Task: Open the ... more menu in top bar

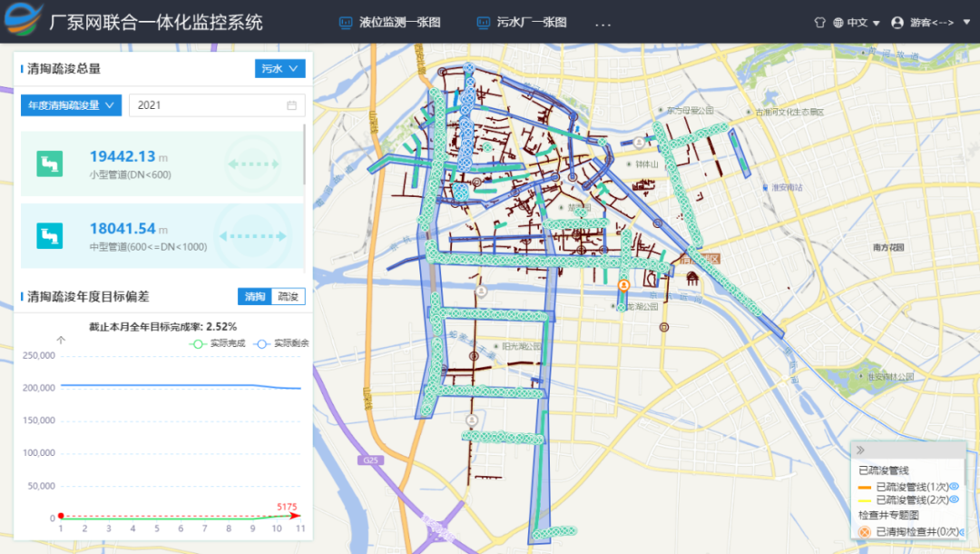Action: click(x=603, y=24)
